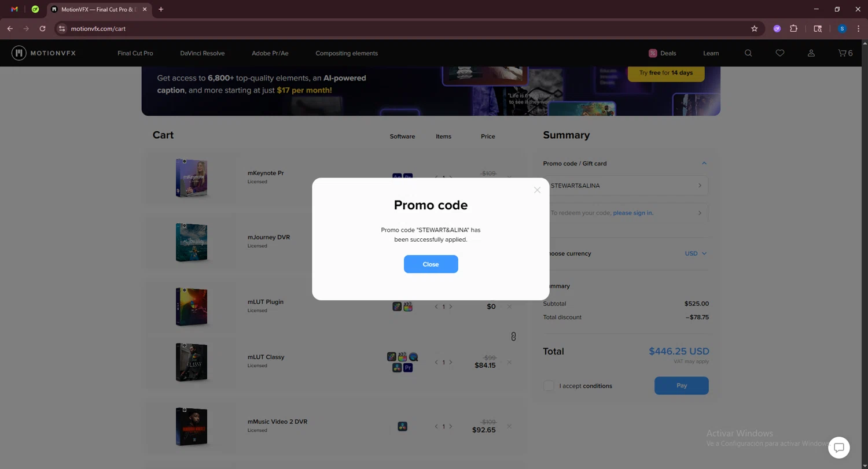Click the Motion app icon for mLUT Plugin

pos(397,306)
